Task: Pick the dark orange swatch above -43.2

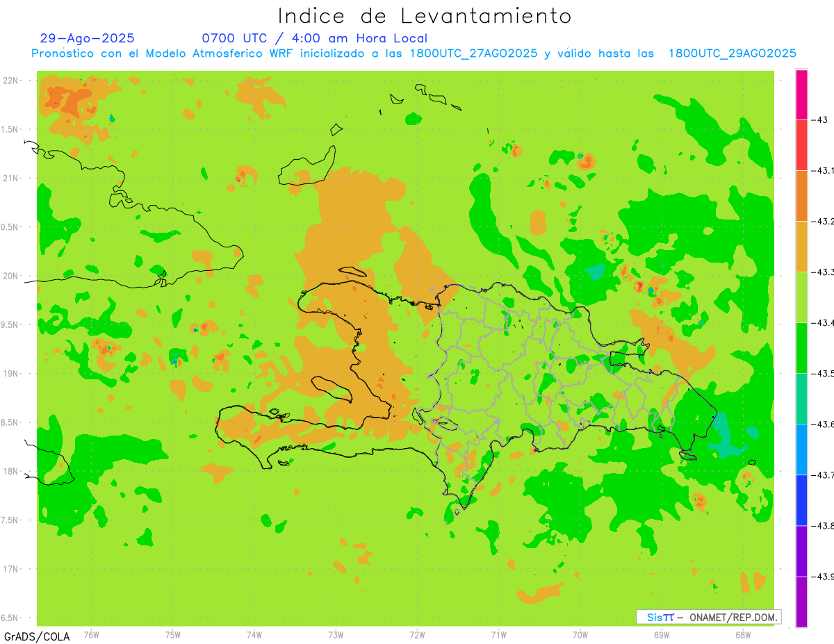Action: coord(801,196)
